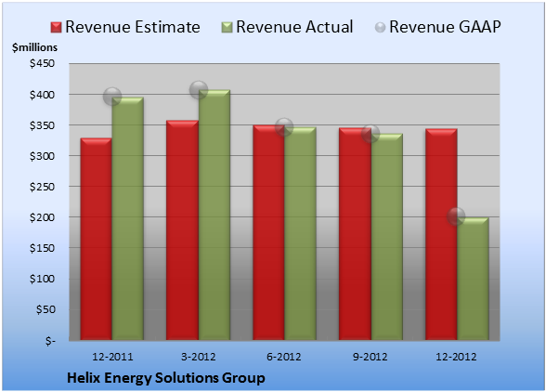Click the "$100" axis value
The width and height of the screenshot is (546, 392).
(42, 279)
